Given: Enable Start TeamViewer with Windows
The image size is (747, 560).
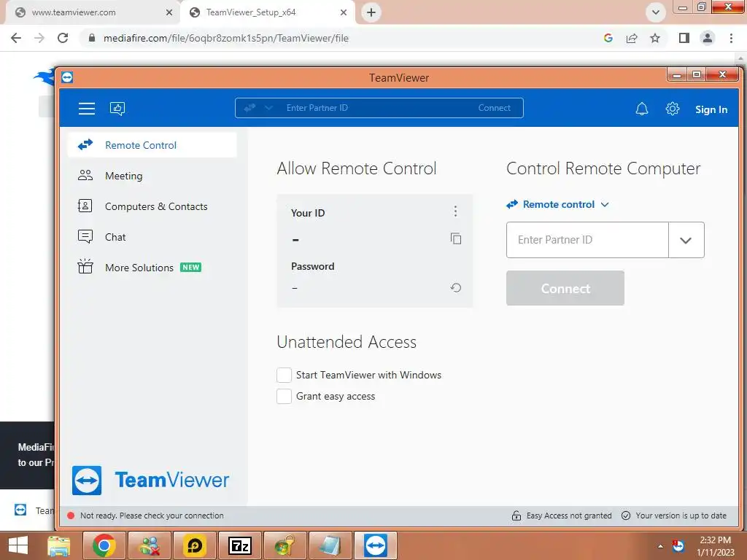Looking at the screenshot, I should click(x=284, y=376).
